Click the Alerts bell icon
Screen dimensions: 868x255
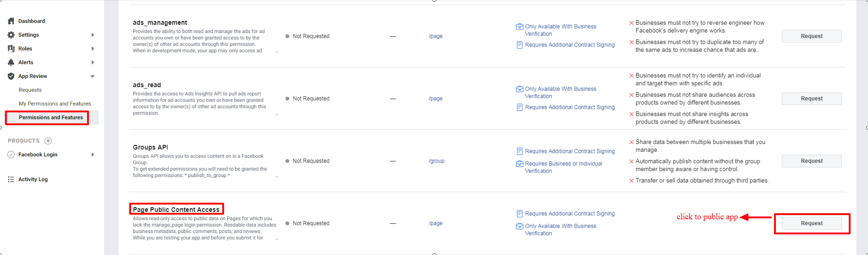click(x=11, y=62)
